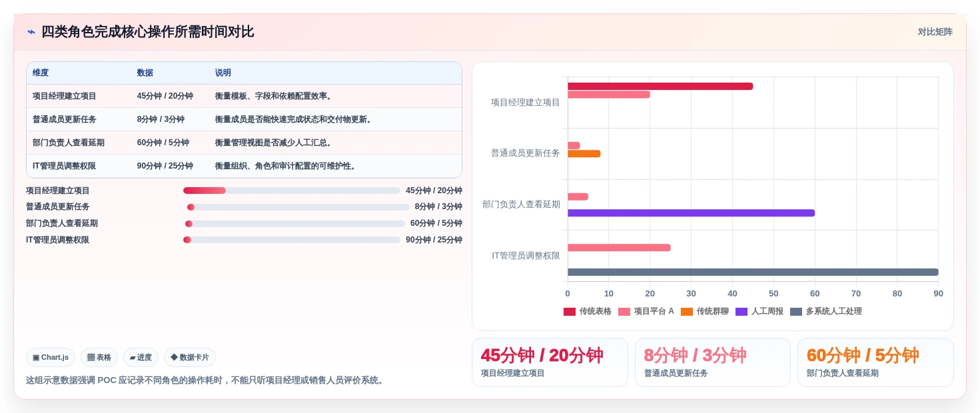Image resolution: width=980 pixels, height=413 pixels.
Task: Select table row 部门负责人查看延期
Action: click(x=244, y=143)
